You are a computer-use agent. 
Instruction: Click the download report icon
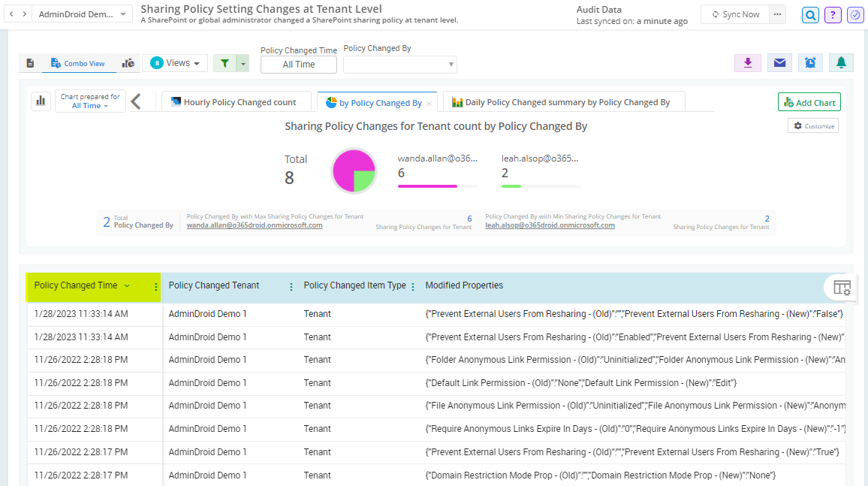coord(747,63)
